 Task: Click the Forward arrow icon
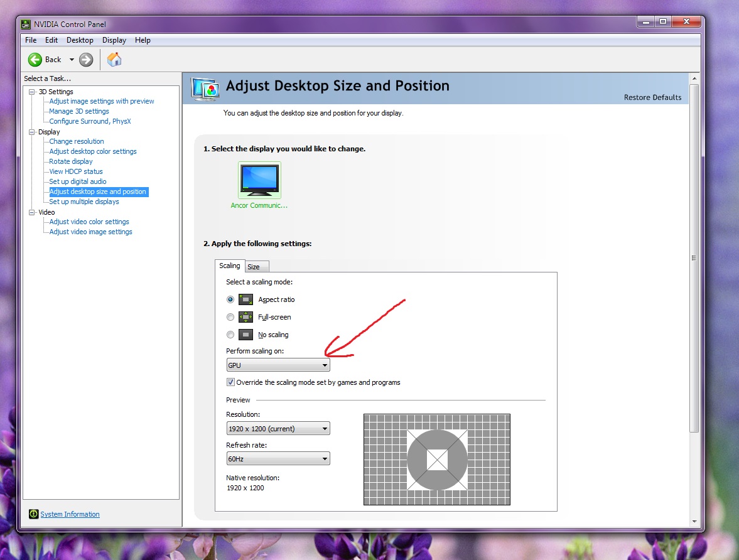point(86,60)
